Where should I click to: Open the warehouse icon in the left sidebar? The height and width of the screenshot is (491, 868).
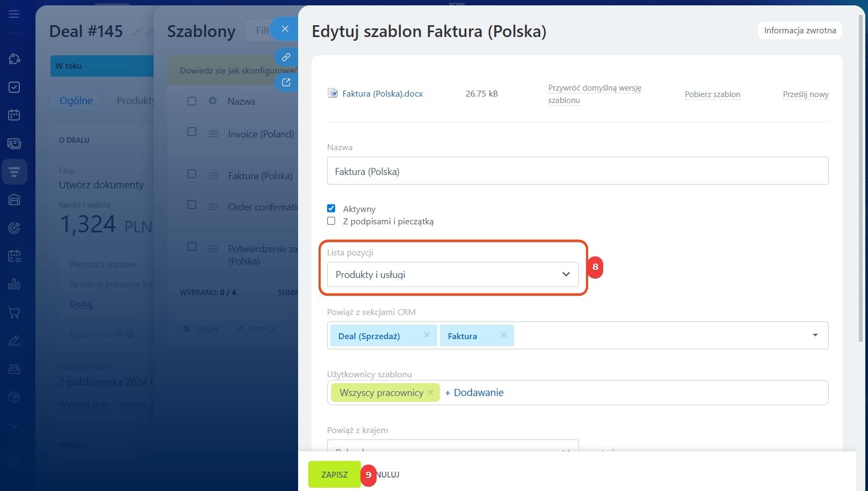[x=15, y=200]
